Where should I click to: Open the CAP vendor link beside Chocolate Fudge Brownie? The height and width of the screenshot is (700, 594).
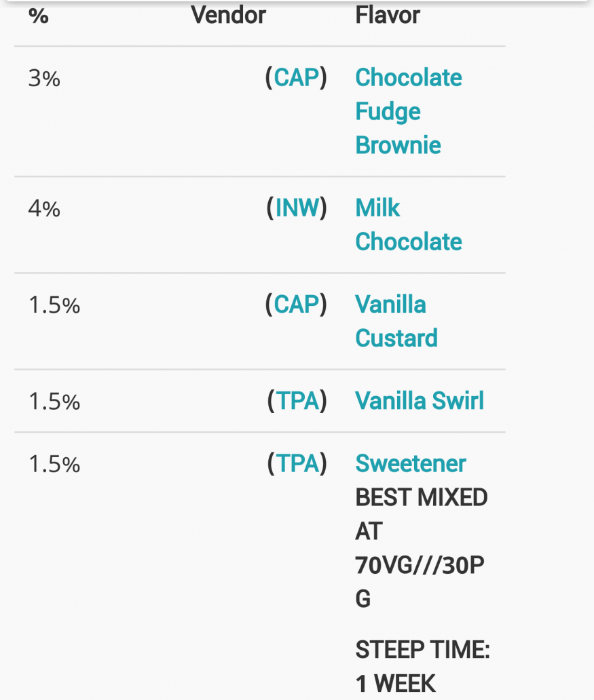[x=297, y=78]
